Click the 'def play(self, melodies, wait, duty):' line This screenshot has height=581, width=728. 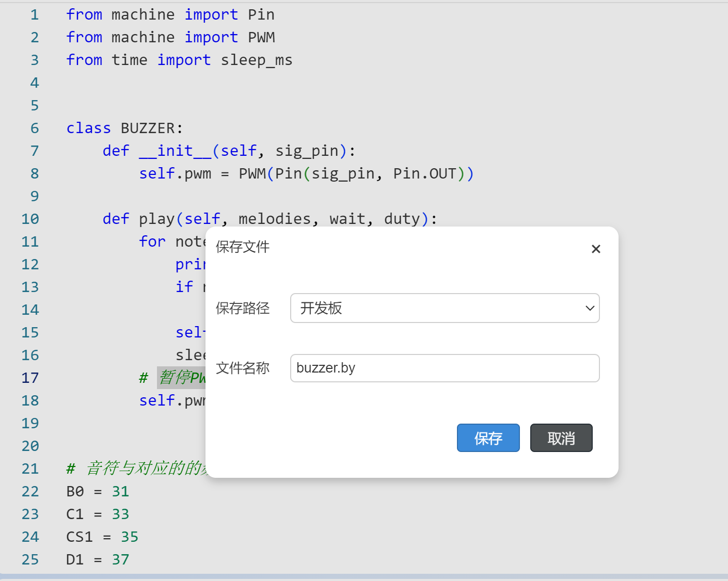pos(270,219)
